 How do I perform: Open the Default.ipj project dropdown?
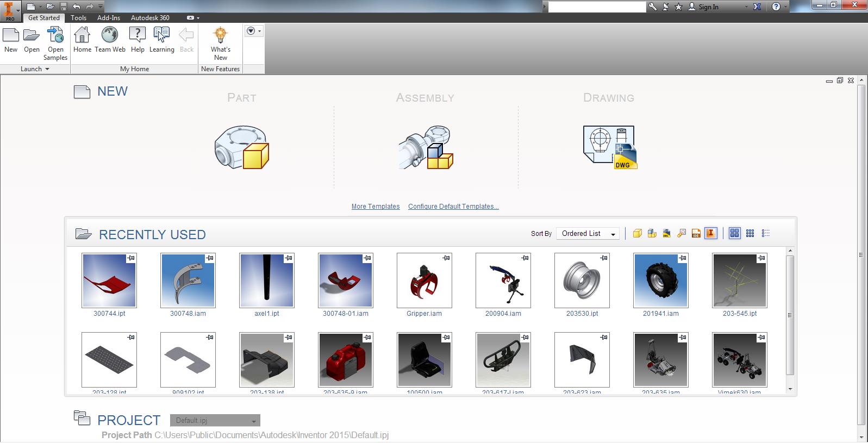215,420
